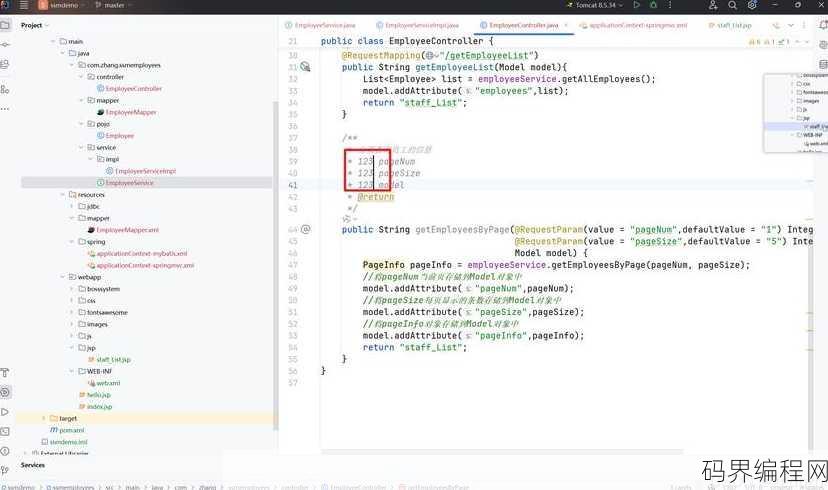Open the Commit tool window icon
The height and width of the screenshot is (490, 828).
5,45
